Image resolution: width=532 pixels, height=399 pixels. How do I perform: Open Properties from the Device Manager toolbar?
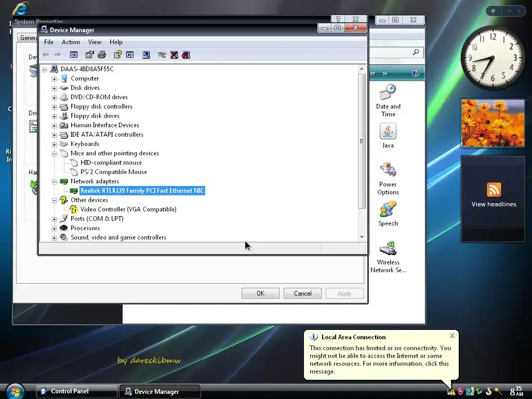[x=89, y=55]
